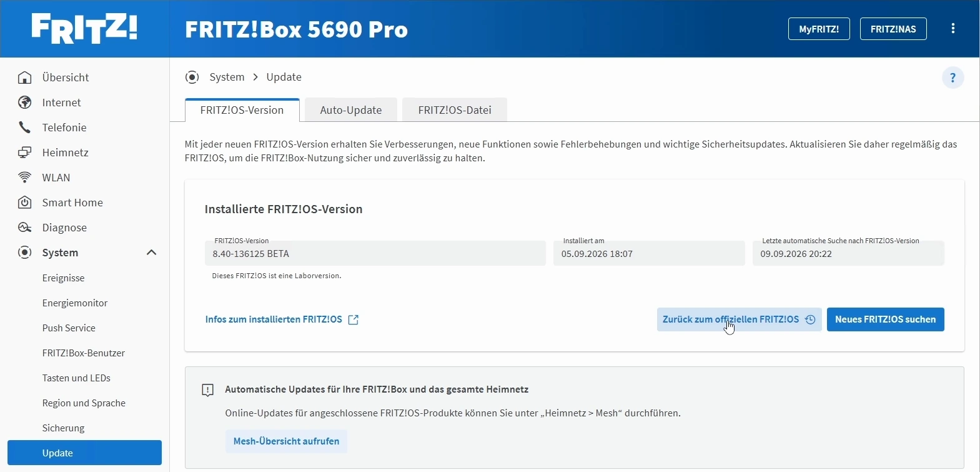
Task: Click the Letzte automatische Suche field 09.09.2026 20:22
Action: (848, 253)
